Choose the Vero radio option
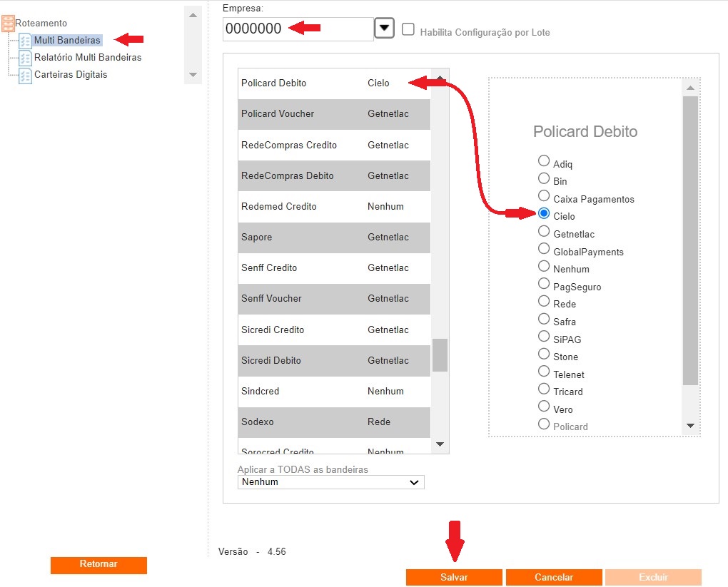This screenshot has height=587, width=728. 544,406
